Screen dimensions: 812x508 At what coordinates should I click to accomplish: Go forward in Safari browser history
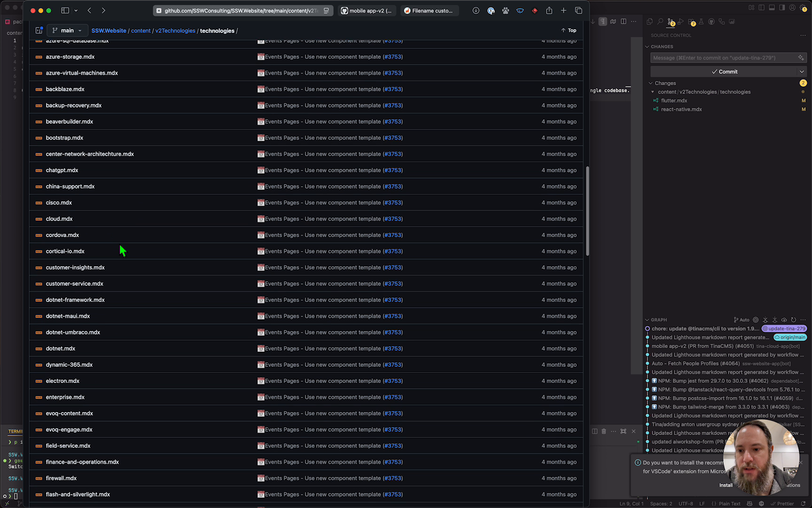[x=103, y=10]
